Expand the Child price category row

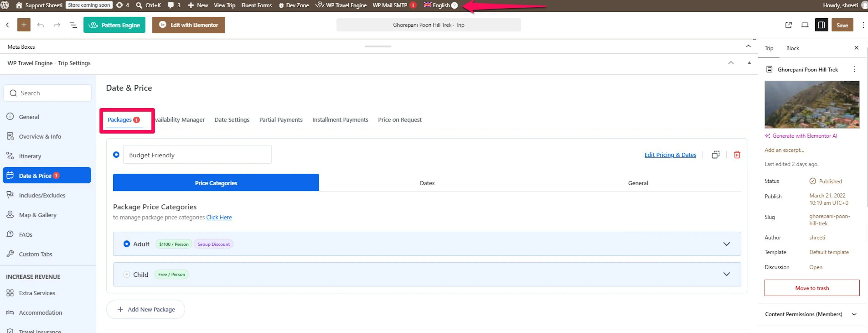726,274
